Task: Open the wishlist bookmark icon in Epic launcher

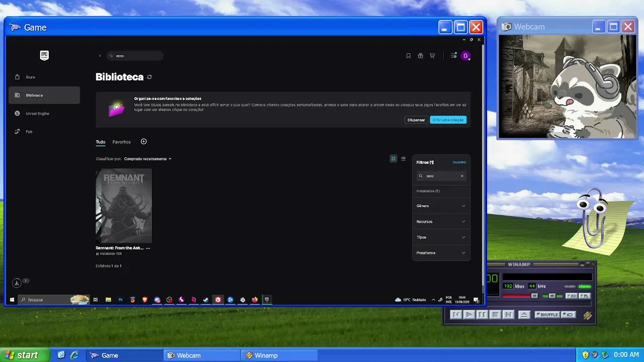Action: tap(409, 56)
